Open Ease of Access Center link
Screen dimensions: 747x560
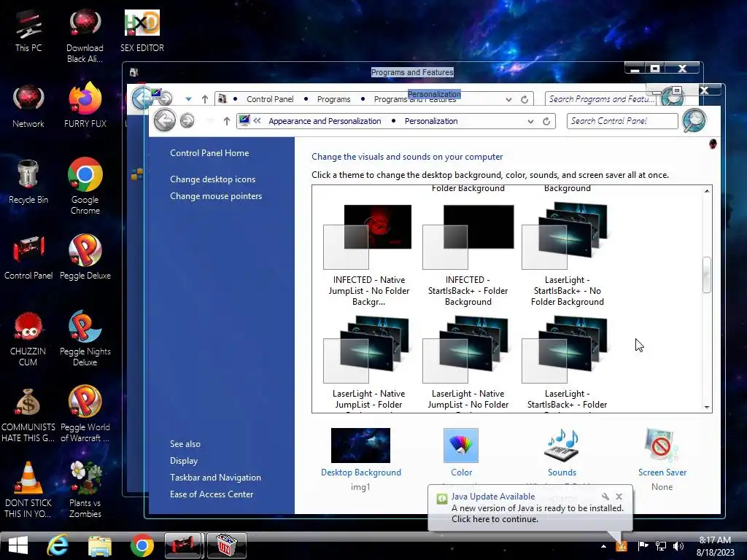[x=212, y=494]
